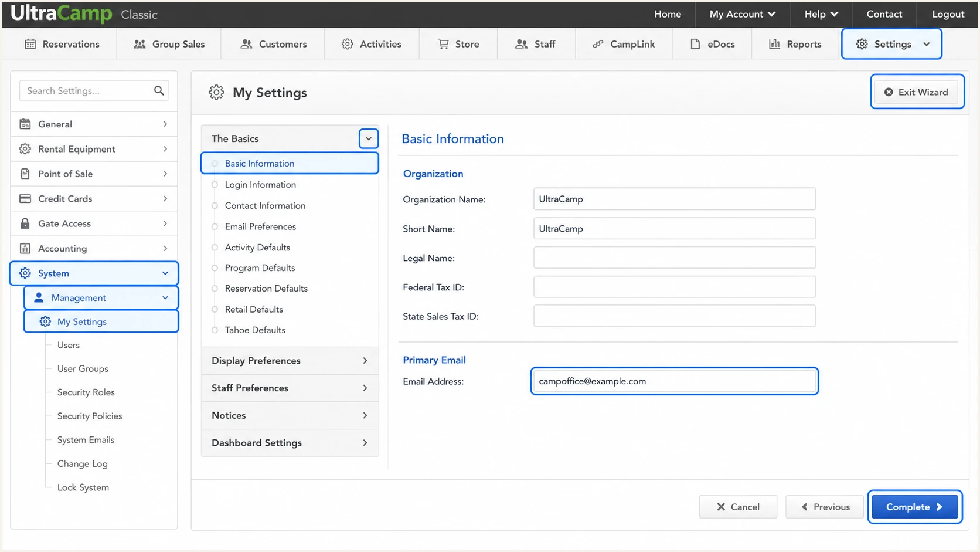Image resolution: width=980 pixels, height=552 pixels.
Task: Open the Users settings page
Action: (69, 345)
